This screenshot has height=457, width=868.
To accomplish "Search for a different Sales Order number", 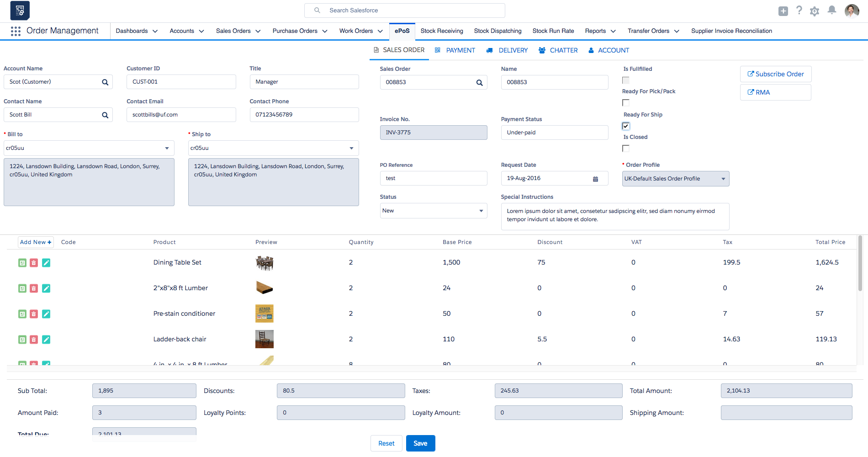I will click(x=479, y=82).
